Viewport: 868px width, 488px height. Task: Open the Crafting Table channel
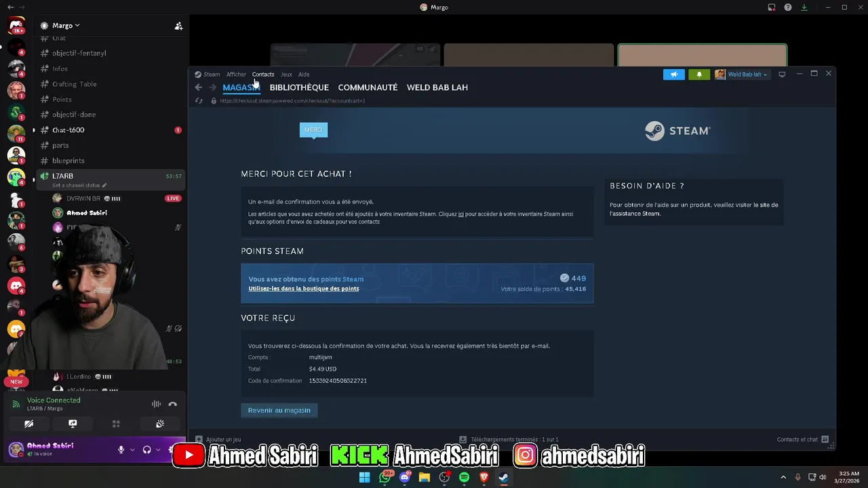75,84
